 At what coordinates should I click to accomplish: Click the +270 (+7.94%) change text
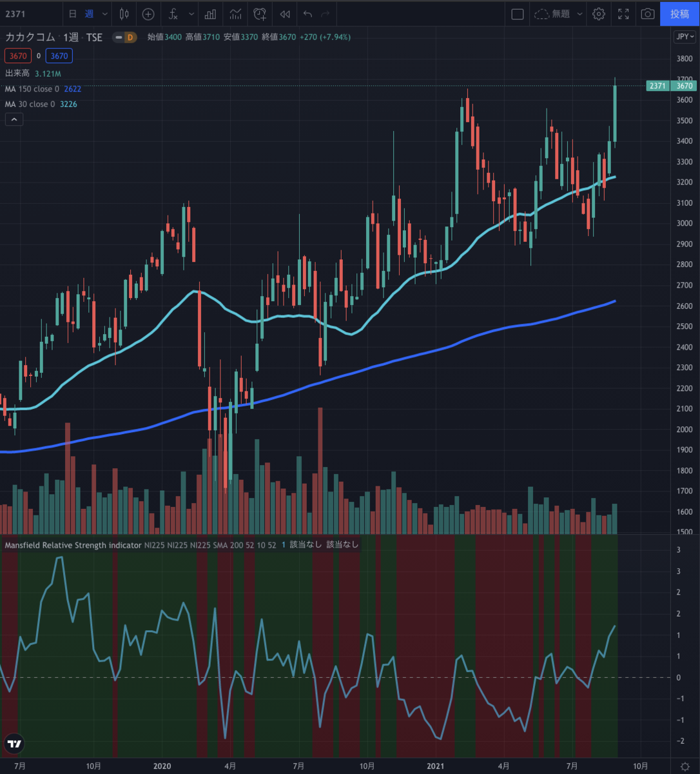tap(326, 37)
